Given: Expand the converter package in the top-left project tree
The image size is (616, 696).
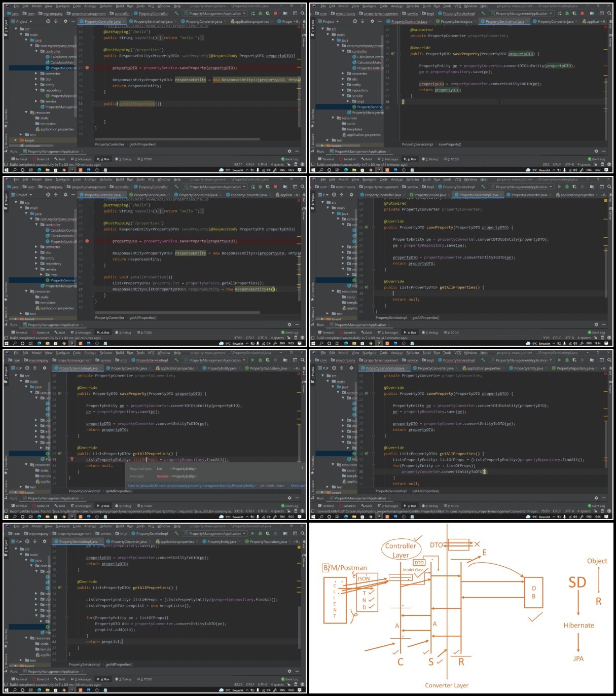Looking at the screenshot, I should click(x=36, y=74).
